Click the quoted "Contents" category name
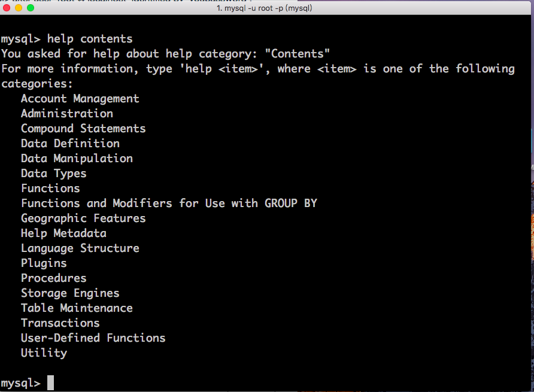 (298, 53)
